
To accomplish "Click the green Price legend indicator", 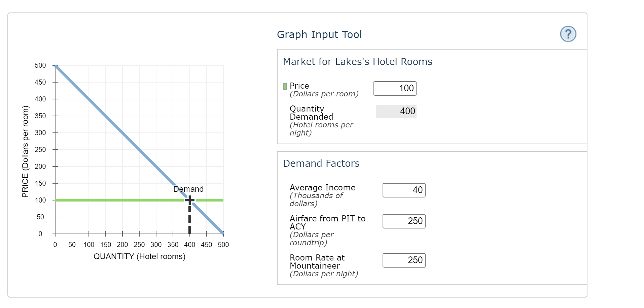I will tap(284, 86).
